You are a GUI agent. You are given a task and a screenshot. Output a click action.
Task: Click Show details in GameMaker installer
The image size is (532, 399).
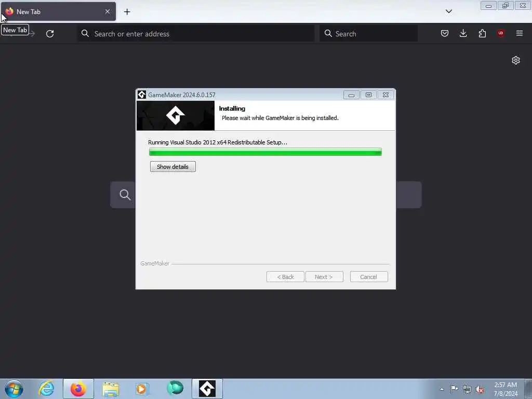pyautogui.click(x=172, y=167)
